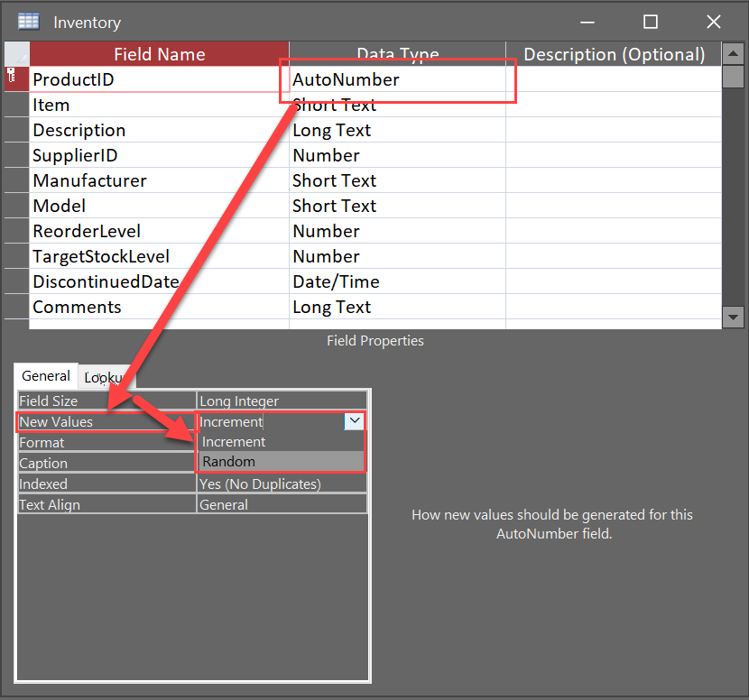
Task: Click the Indexed value Yes (No Duplicates)
Action: pos(282,484)
